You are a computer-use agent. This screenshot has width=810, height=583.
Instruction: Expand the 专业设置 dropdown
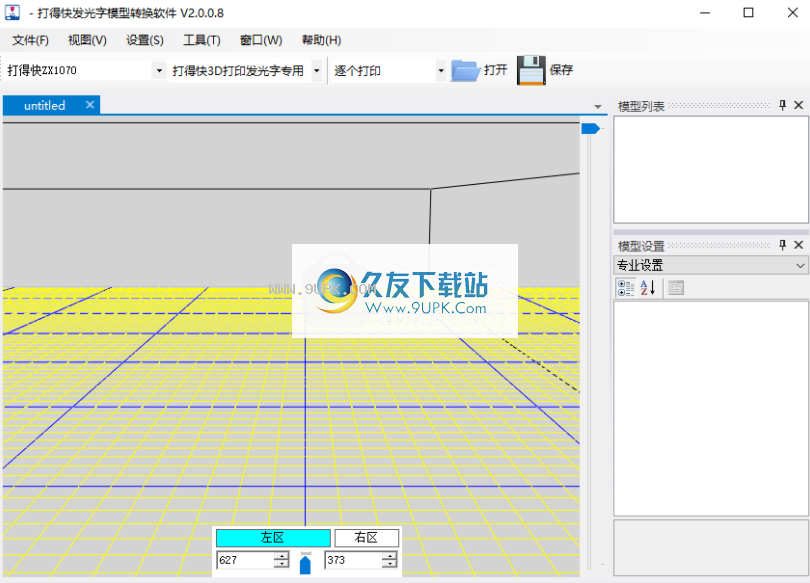tap(800, 265)
